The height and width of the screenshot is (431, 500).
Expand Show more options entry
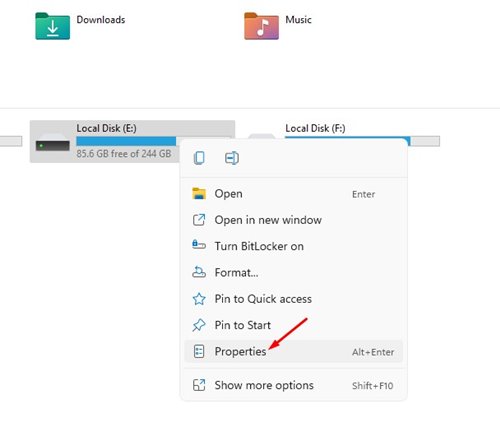[x=293, y=385]
